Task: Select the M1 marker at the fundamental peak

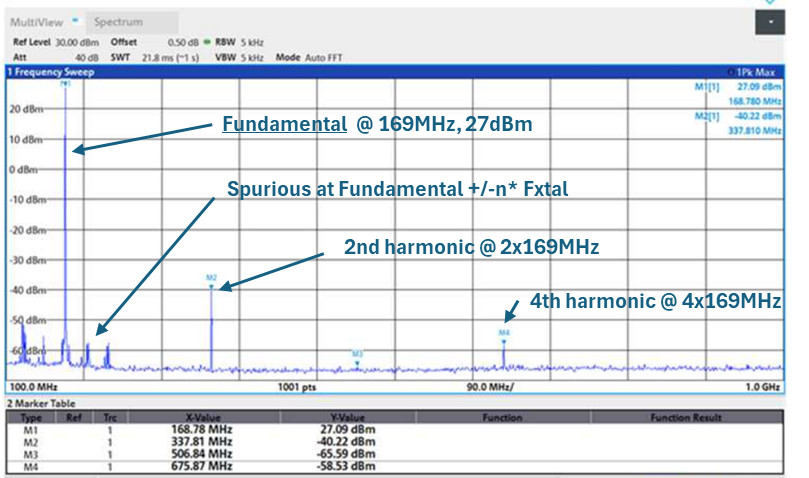Action: click(66, 84)
